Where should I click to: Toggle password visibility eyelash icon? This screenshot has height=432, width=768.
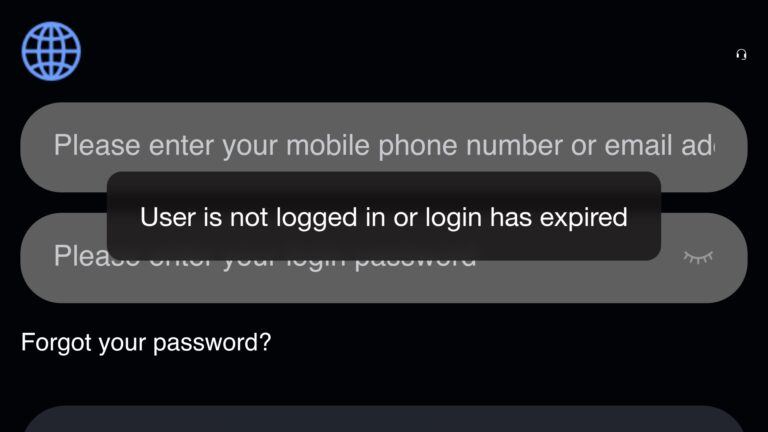(698, 257)
